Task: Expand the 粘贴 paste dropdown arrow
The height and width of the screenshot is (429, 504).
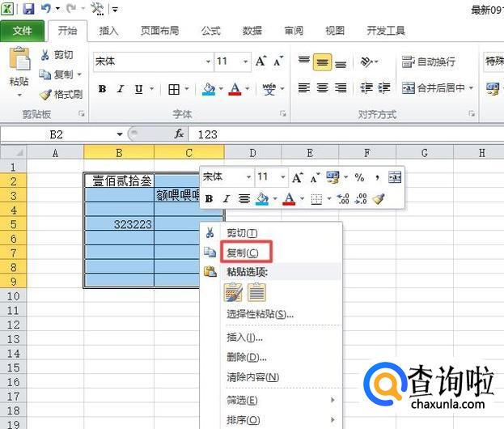Action: pos(19,95)
